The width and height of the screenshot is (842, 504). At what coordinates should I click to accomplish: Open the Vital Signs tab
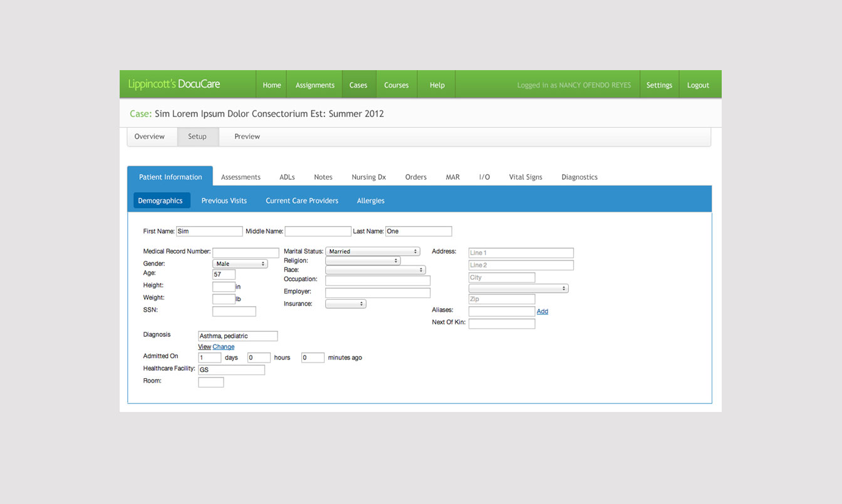pos(525,177)
